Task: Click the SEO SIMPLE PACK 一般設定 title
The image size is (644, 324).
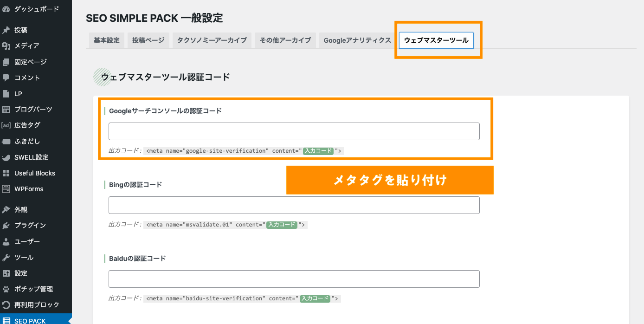Action: point(155,18)
